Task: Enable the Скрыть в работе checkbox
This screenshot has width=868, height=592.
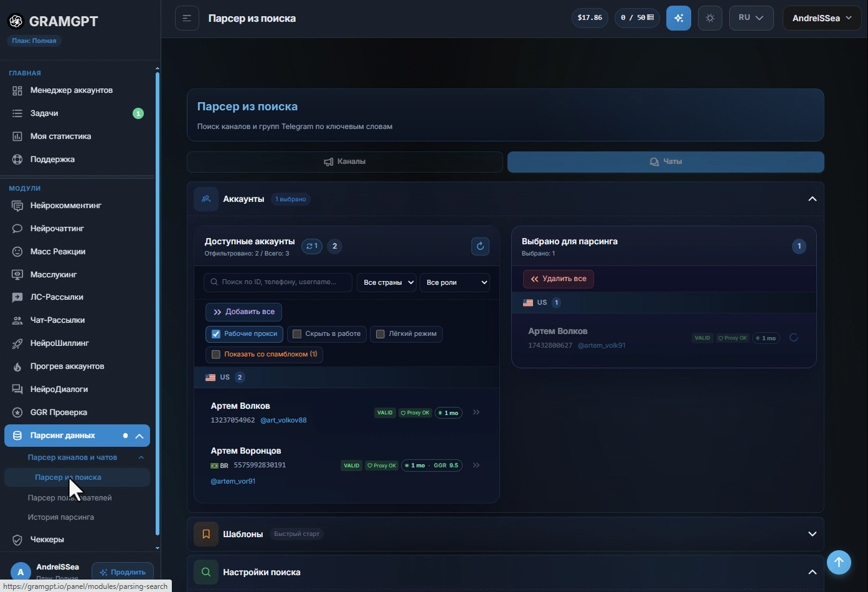Action: point(297,334)
